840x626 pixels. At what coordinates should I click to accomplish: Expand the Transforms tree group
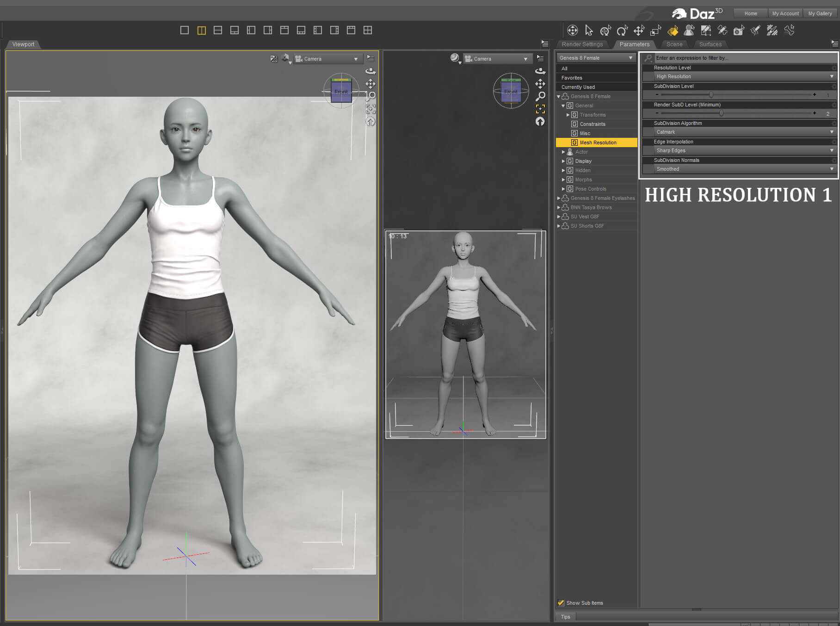(x=568, y=115)
